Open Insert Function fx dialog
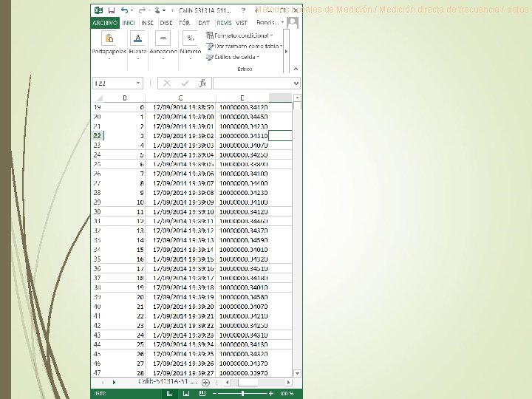The image size is (532, 399). pos(202,83)
